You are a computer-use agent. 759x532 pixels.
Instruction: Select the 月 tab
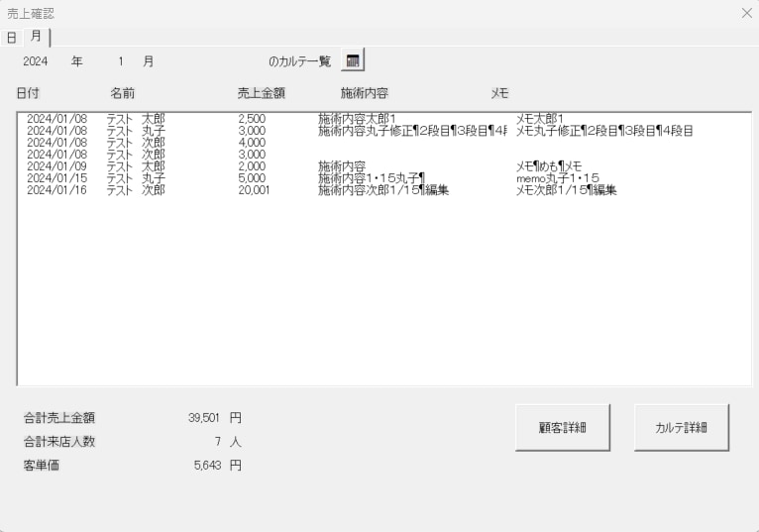click(x=36, y=36)
